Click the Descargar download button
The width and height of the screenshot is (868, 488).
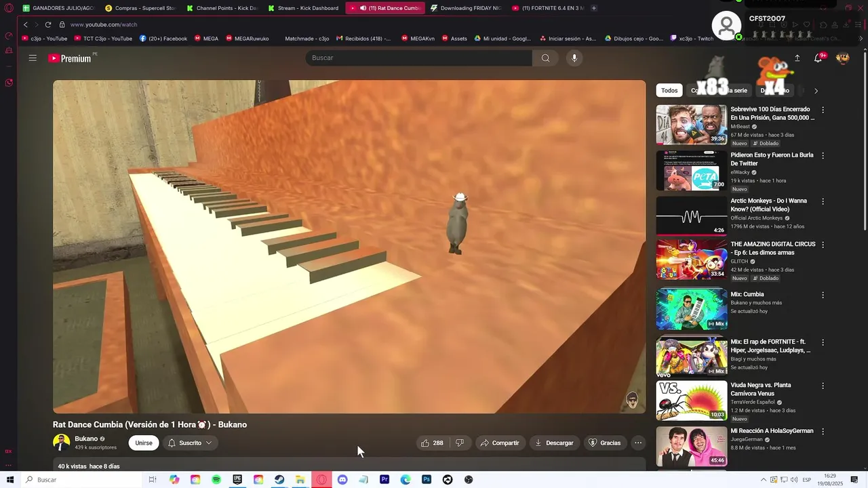tap(555, 443)
